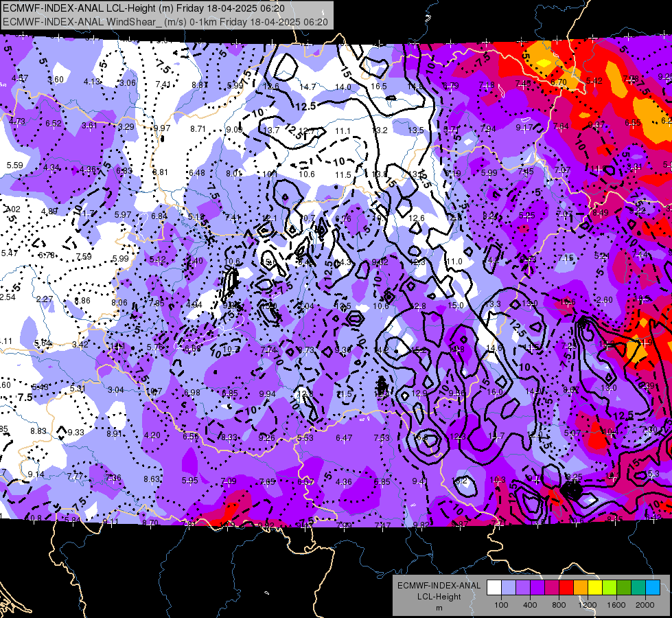This screenshot has height=618, width=672.
Task: Click the white swatch in the LCL-Height legend
Action: point(494,588)
